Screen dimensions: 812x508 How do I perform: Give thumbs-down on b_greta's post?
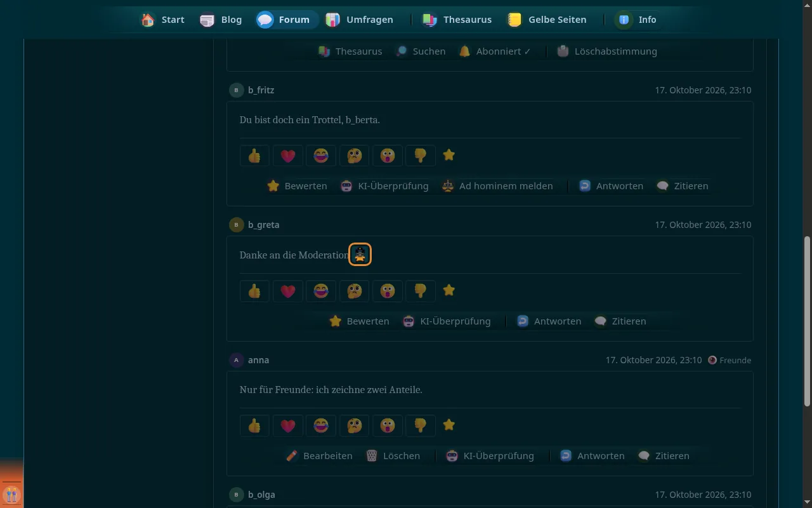click(420, 291)
